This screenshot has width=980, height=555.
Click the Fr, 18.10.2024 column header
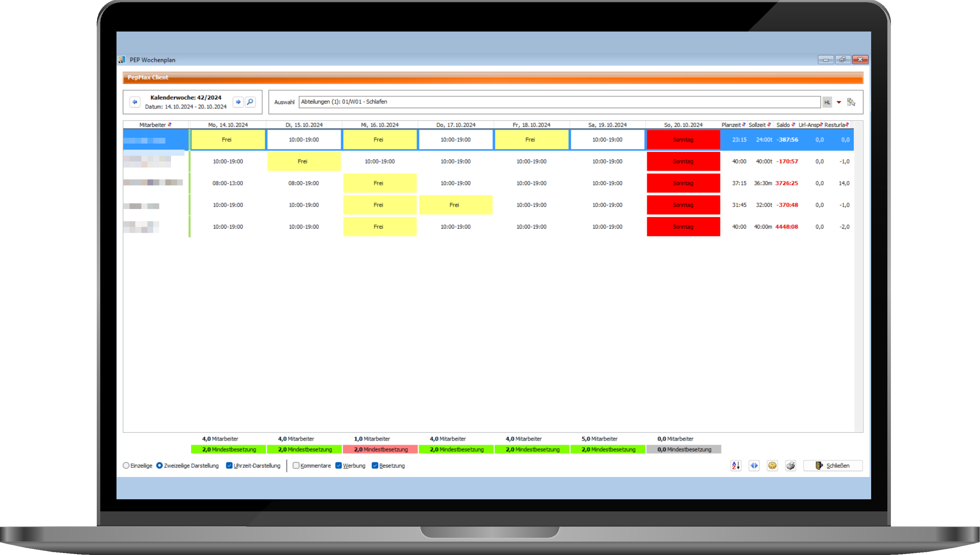click(x=531, y=125)
